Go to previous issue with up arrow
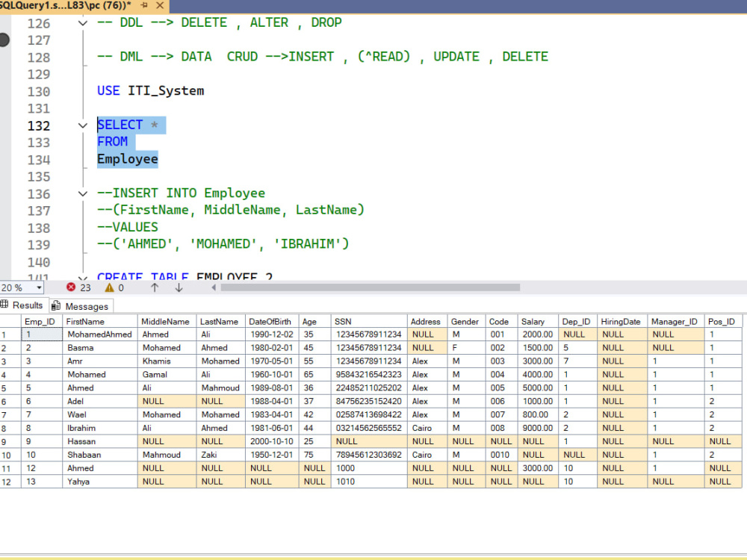Screen dimensions: 747x560 coord(155,287)
